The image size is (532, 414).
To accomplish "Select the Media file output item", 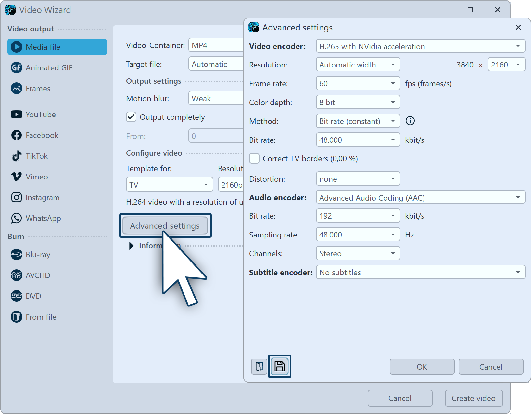I will (57, 47).
